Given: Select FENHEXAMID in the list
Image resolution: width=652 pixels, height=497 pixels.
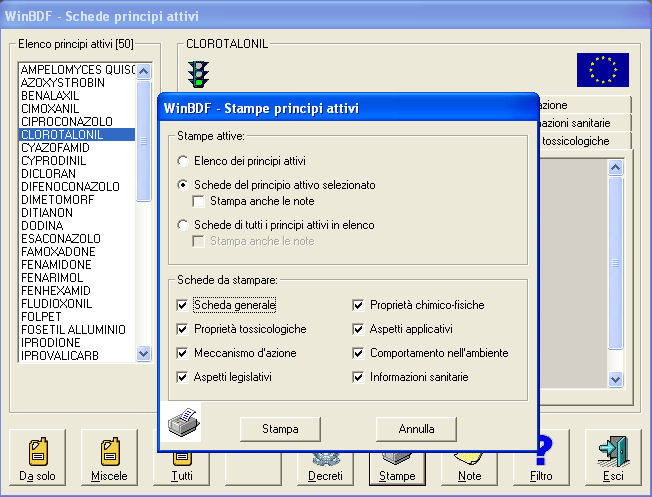Looking at the screenshot, I should (x=77, y=291).
